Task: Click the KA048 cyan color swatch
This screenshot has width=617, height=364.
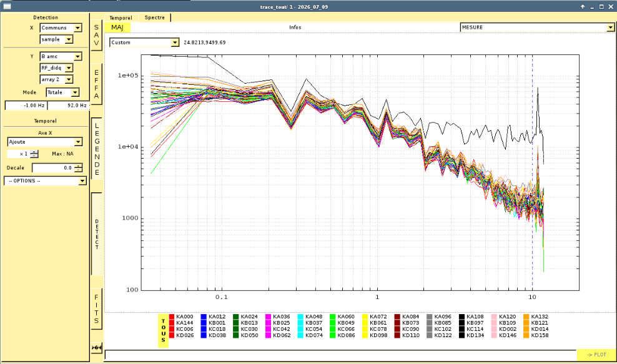Action: [x=300, y=317]
